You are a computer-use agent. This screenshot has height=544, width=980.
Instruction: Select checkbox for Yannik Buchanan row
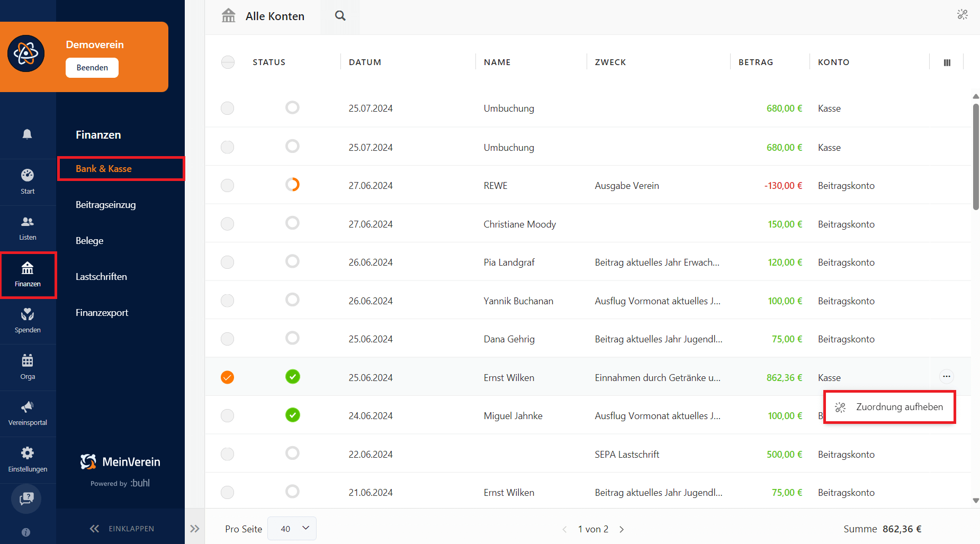point(228,301)
